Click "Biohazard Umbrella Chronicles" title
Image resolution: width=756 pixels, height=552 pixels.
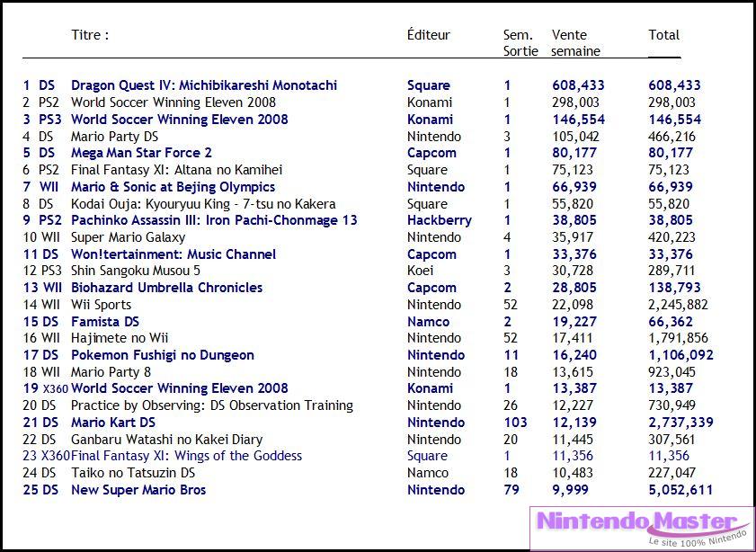(167, 288)
